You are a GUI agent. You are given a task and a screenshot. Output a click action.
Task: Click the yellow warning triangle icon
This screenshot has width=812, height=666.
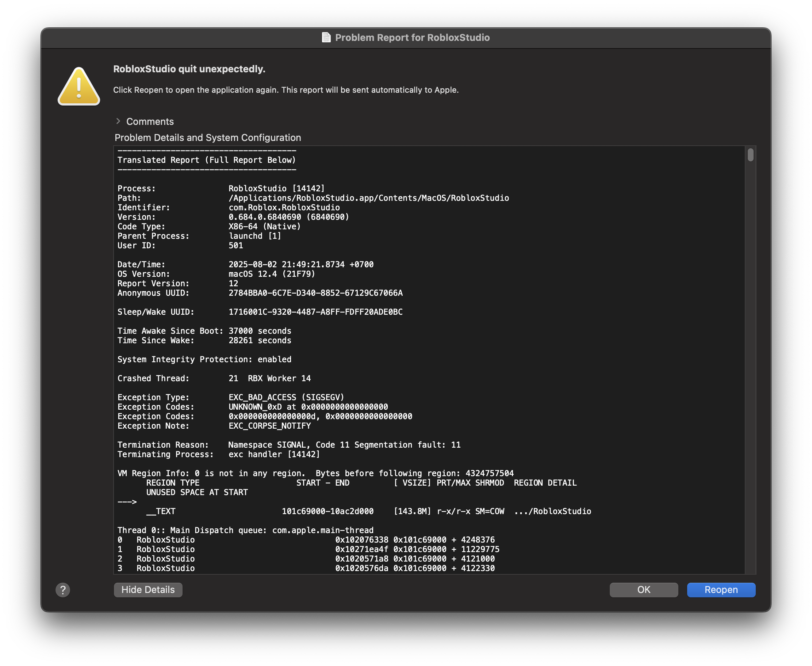(78, 86)
